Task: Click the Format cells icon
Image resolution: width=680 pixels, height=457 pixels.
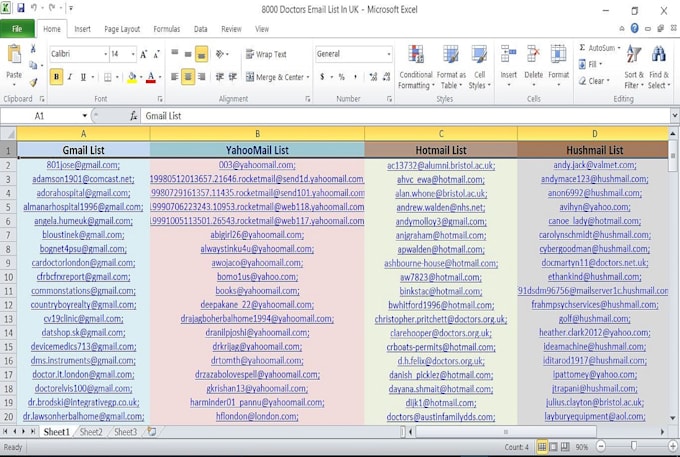Action: pos(558,55)
